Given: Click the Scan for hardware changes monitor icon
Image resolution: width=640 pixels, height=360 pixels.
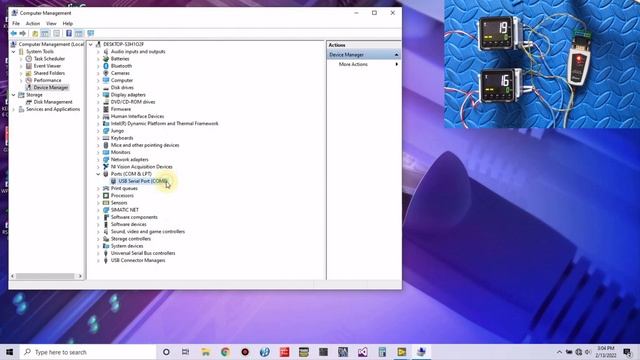Looking at the screenshot, I should pos(91,33).
